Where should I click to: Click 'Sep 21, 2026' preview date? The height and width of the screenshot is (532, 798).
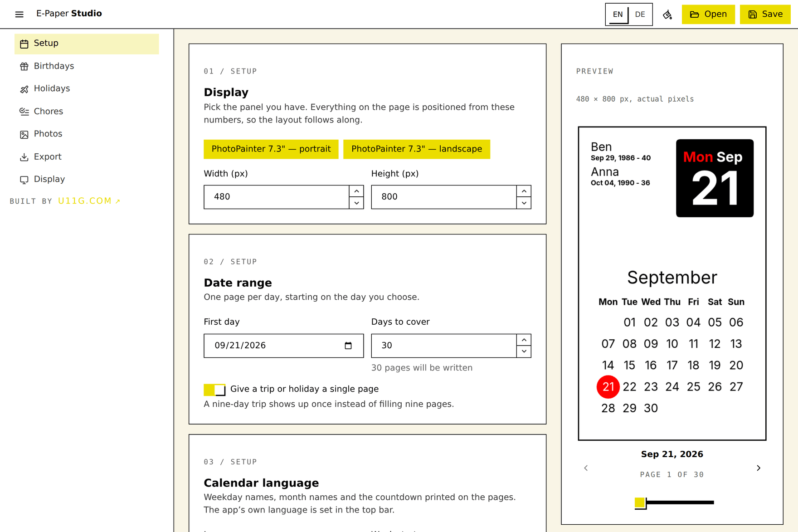coord(672,454)
